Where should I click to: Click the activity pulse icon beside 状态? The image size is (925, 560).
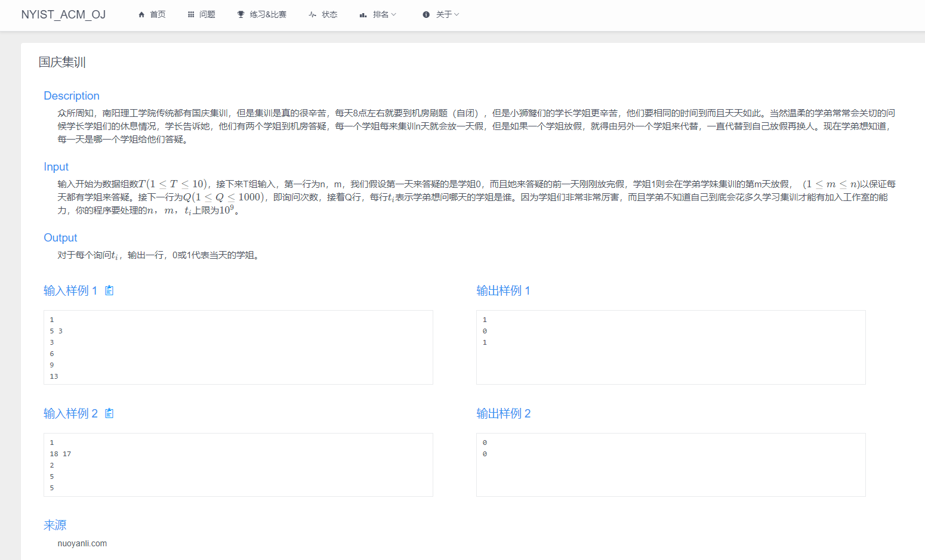(312, 14)
